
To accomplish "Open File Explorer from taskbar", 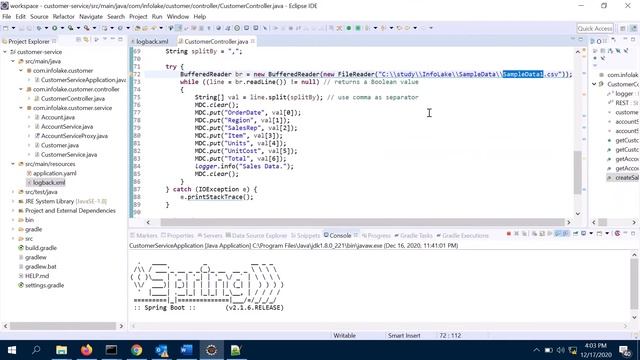I will (62, 350).
